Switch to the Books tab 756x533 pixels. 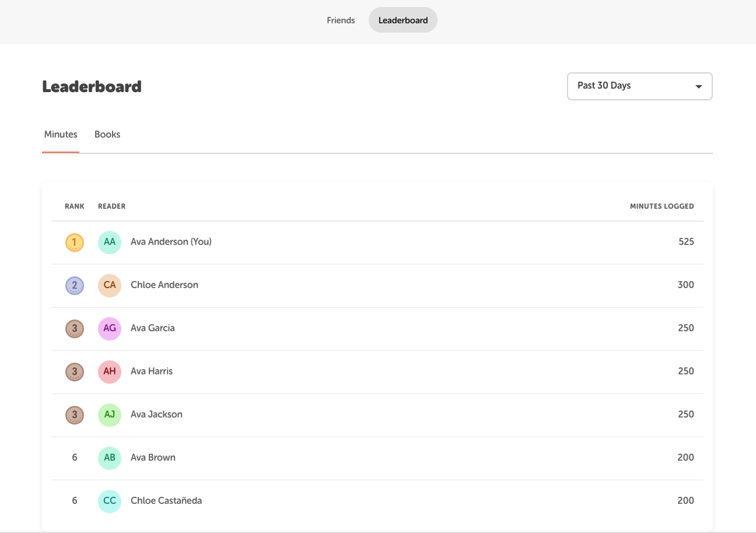pos(107,135)
